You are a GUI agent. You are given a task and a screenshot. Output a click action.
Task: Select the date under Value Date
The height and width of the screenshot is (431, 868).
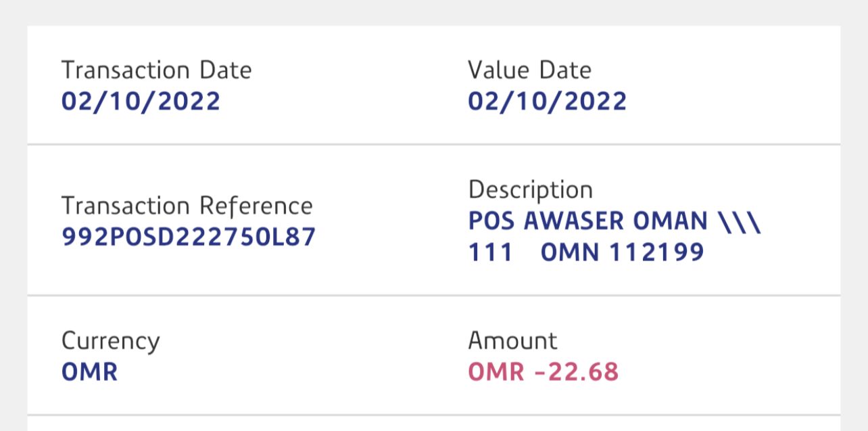[x=547, y=101]
